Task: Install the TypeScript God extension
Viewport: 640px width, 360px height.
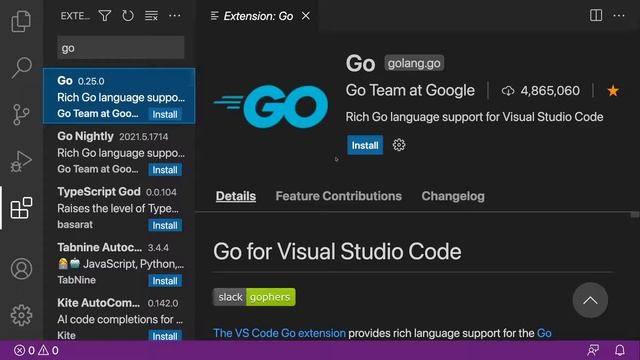Action: click(x=165, y=225)
